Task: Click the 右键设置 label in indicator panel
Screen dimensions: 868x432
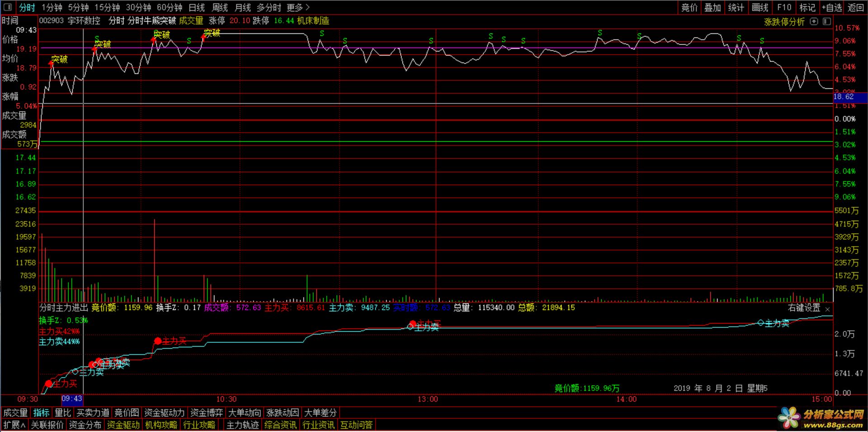Action: coord(804,308)
